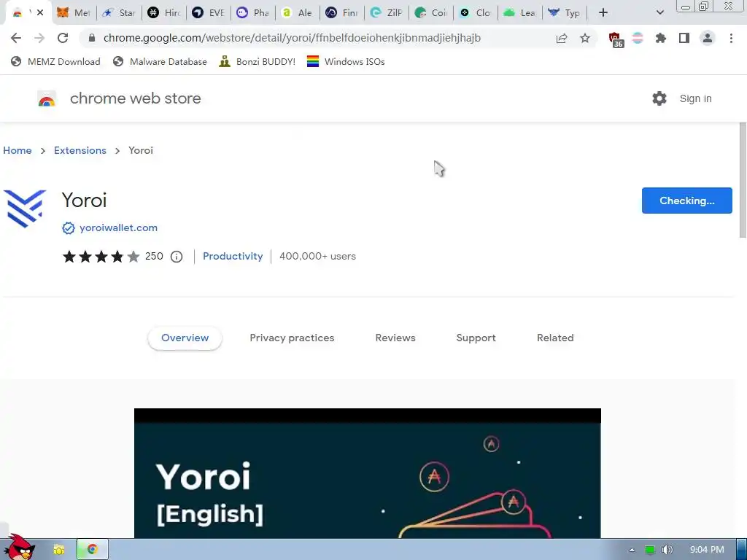
Task: Click the star rating for Yoroi
Action: tap(101, 257)
